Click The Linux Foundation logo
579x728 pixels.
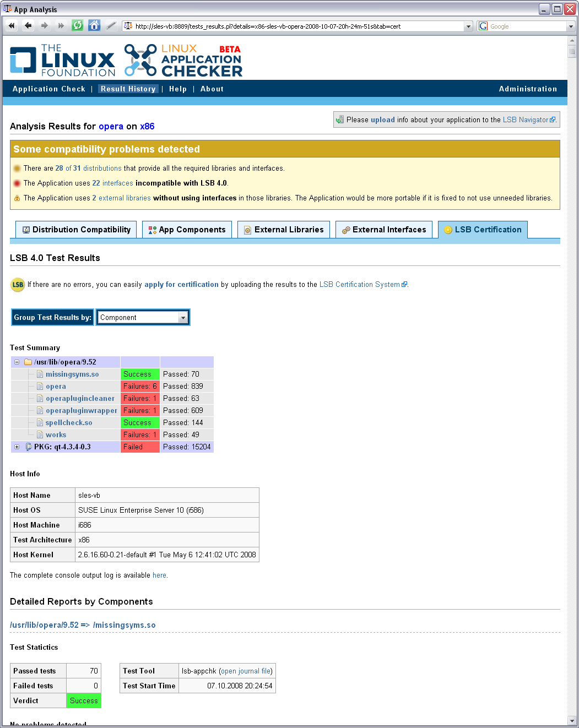pyautogui.click(x=62, y=60)
